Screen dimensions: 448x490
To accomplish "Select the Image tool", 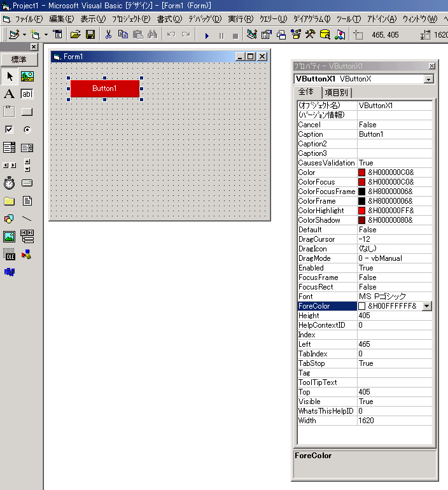I will [x=10, y=237].
